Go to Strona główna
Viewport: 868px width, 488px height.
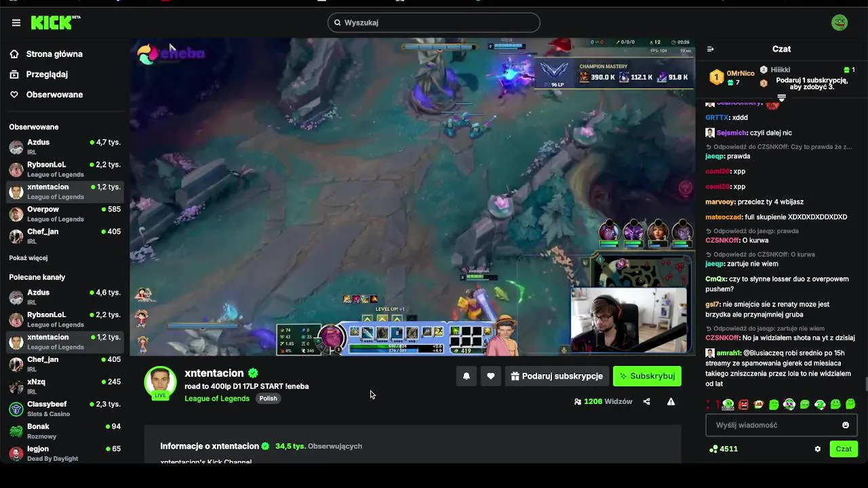(54, 54)
